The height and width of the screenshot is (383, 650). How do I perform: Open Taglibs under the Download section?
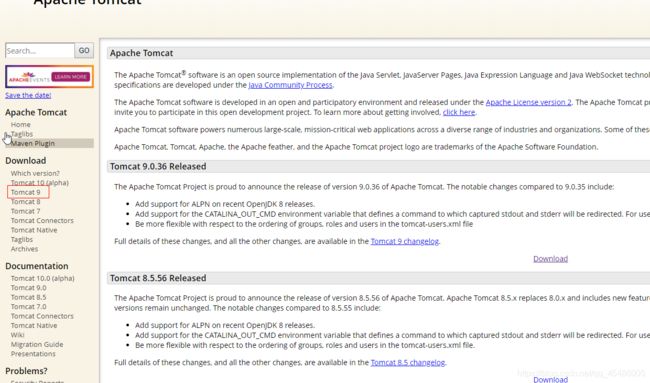(x=22, y=240)
